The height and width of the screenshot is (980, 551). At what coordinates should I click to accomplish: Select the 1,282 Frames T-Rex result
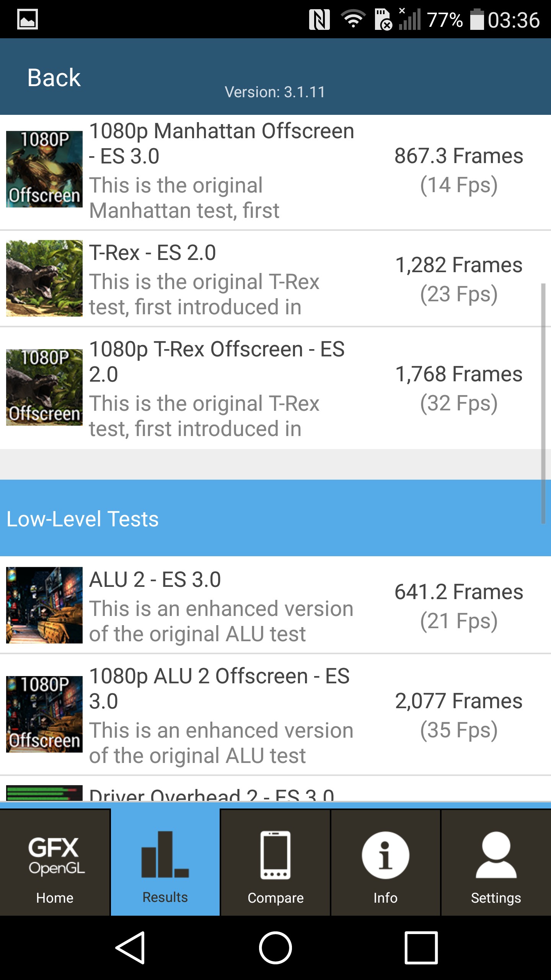click(459, 279)
